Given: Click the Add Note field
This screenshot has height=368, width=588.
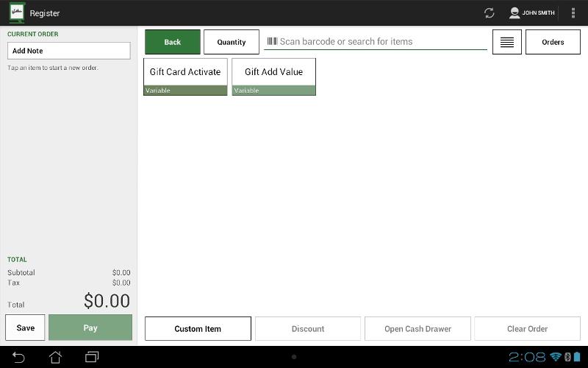Looking at the screenshot, I should tap(69, 51).
